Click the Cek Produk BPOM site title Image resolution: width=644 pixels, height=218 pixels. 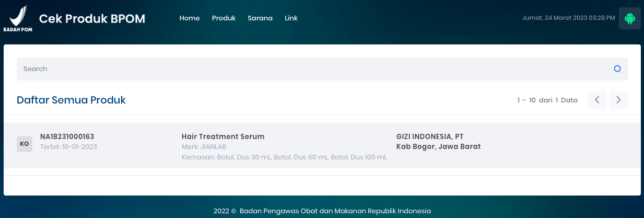[92, 19]
